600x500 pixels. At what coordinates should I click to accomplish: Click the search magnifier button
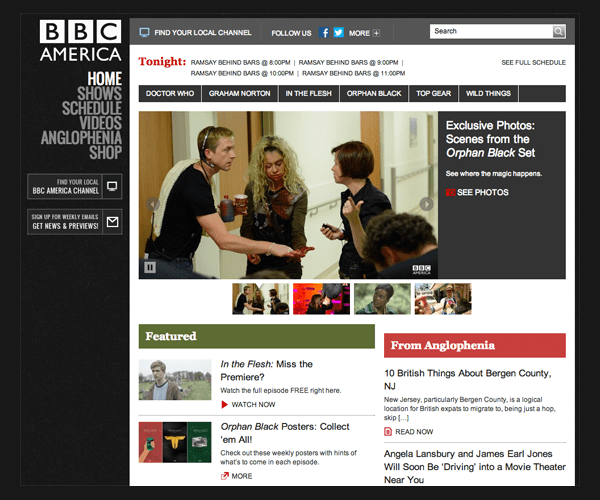click(x=559, y=31)
